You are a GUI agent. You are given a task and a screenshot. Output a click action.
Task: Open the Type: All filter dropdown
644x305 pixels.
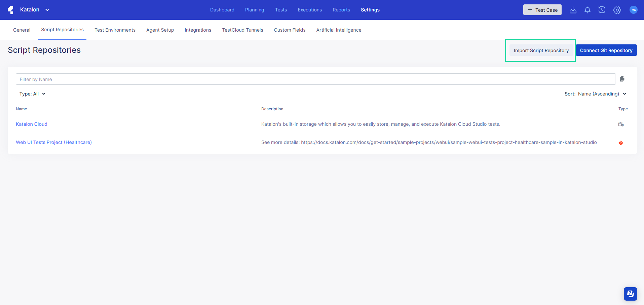(32, 94)
